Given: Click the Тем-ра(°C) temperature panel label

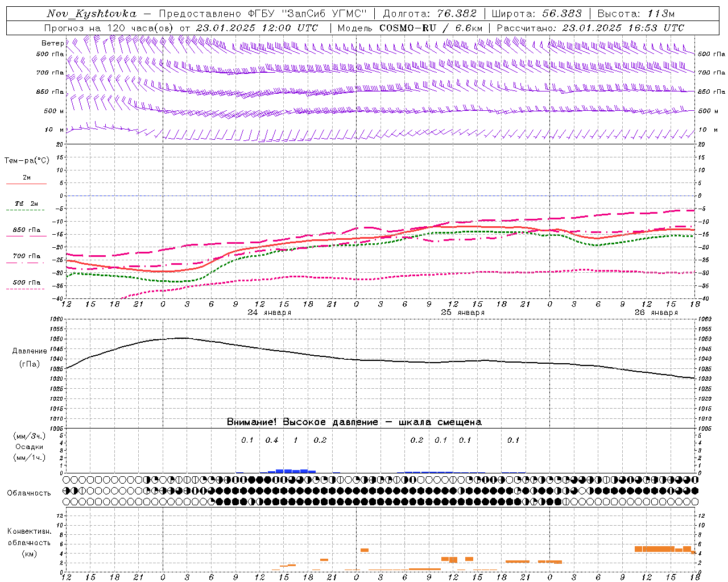Looking at the screenshot, I should pyautogui.click(x=27, y=161).
